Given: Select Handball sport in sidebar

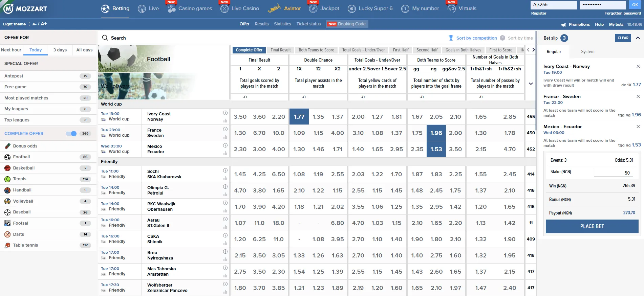Looking at the screenshot, I should 48,190.
